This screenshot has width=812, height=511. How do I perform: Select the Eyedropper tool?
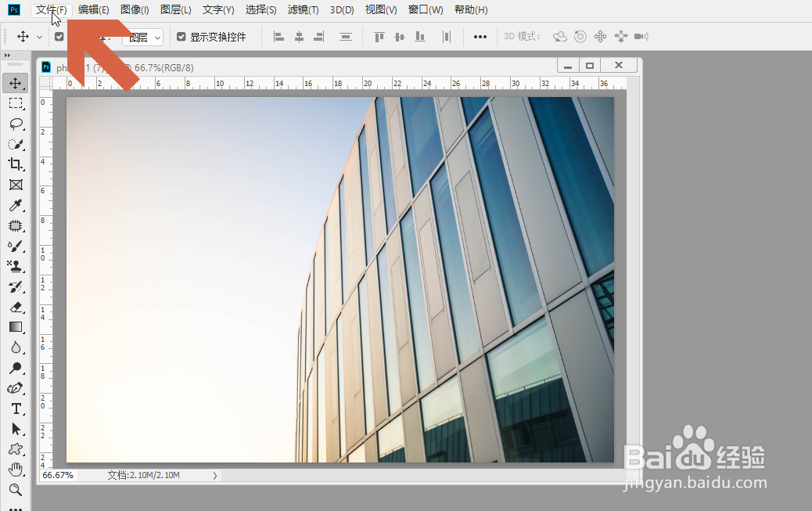click(16, 205)
